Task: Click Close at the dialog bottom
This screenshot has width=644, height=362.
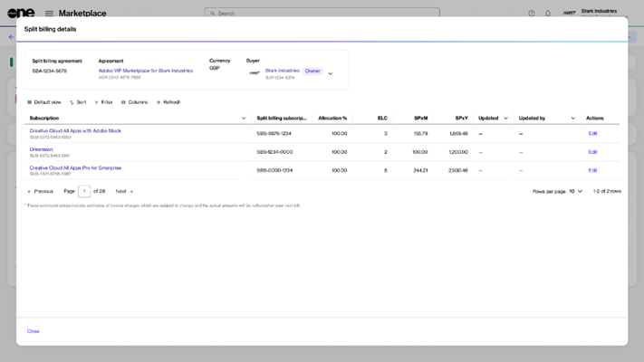Action: (x=34, y=331)
